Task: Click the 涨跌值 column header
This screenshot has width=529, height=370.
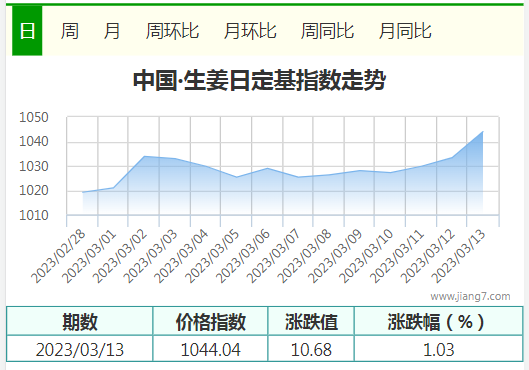Action: tap(311, 321)
